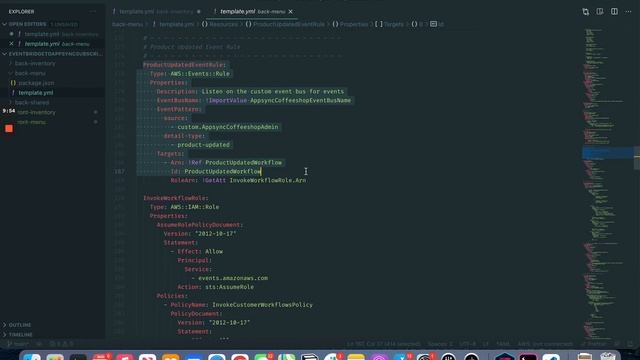640x360 pixels.
Task: Open Finder in the Dock
Action: [x=32, y=357]
